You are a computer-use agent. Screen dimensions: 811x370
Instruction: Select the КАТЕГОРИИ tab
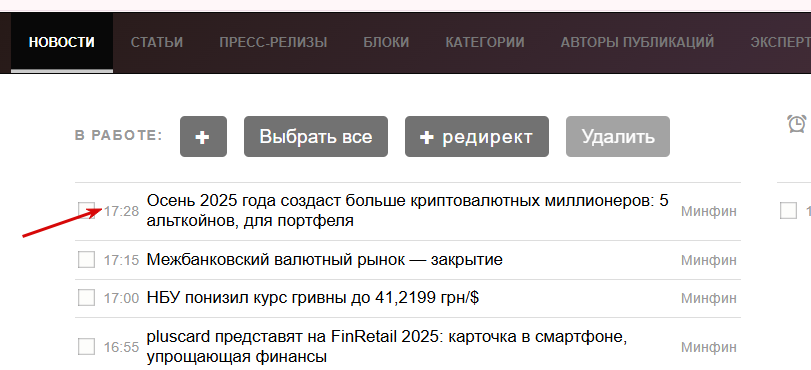tap(485, 42)
